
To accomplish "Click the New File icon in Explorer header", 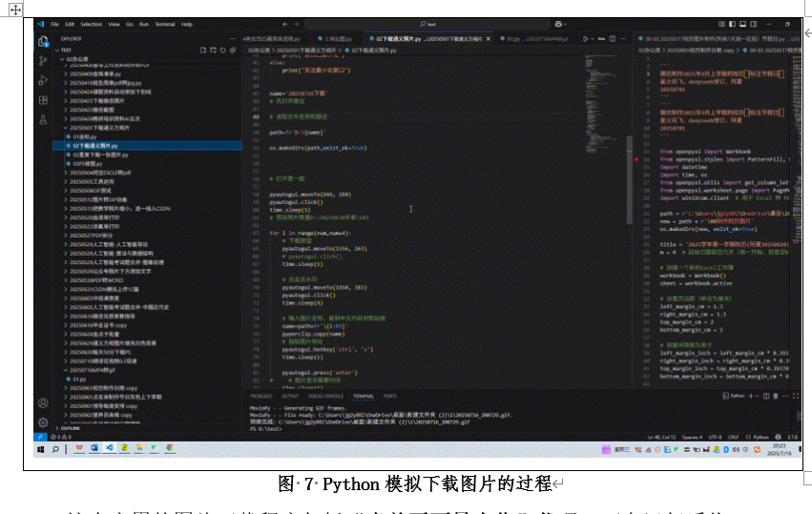I will click(203, 51).
